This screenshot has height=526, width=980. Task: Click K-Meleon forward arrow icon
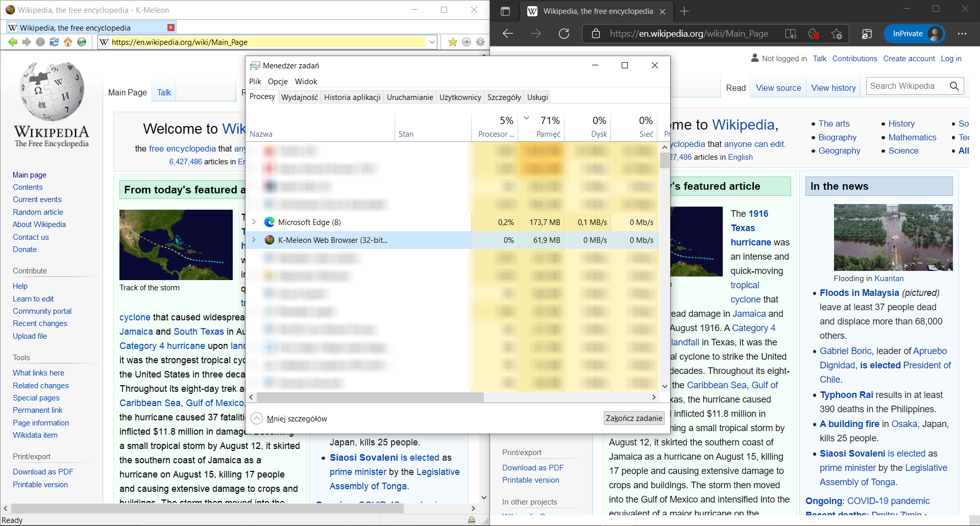point(27,42)
